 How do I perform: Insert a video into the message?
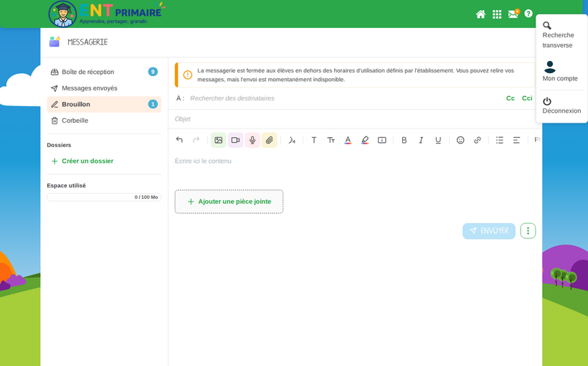pyautogui.click(x=235, y=140)
